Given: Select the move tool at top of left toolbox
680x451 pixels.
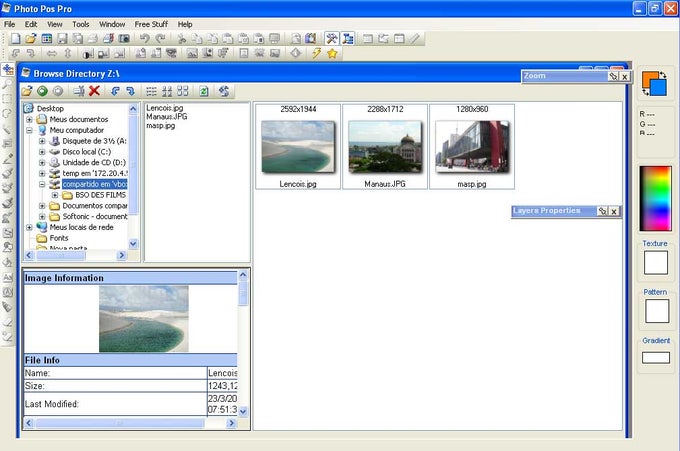Looking at the screenshot, I should 8,69.
